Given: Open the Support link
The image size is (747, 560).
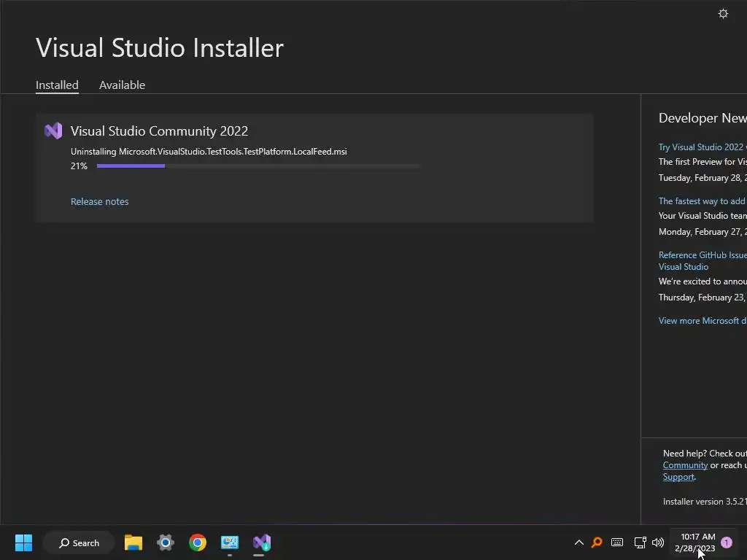Looking at the screenshot, I should pos(678,477).
